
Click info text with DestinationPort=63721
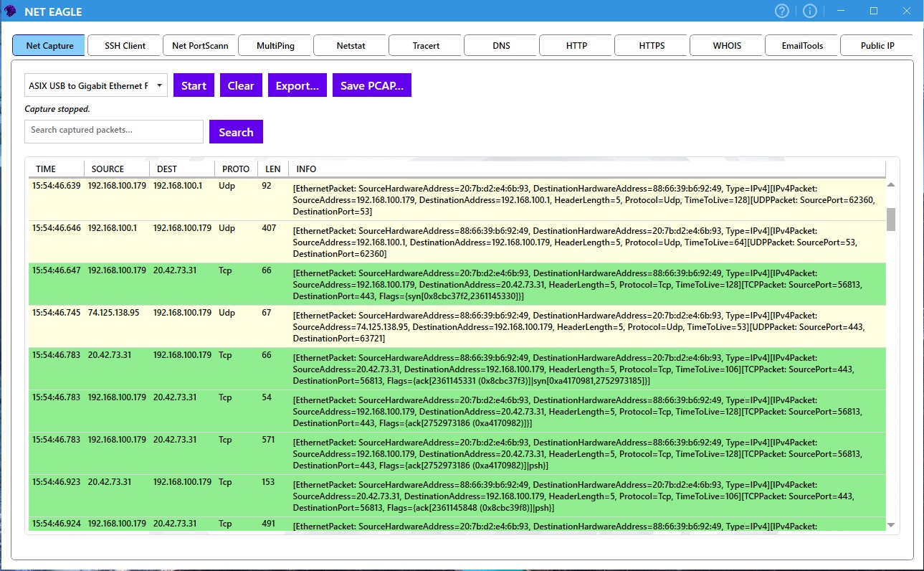pyautogui.click(x=579, y=327)
